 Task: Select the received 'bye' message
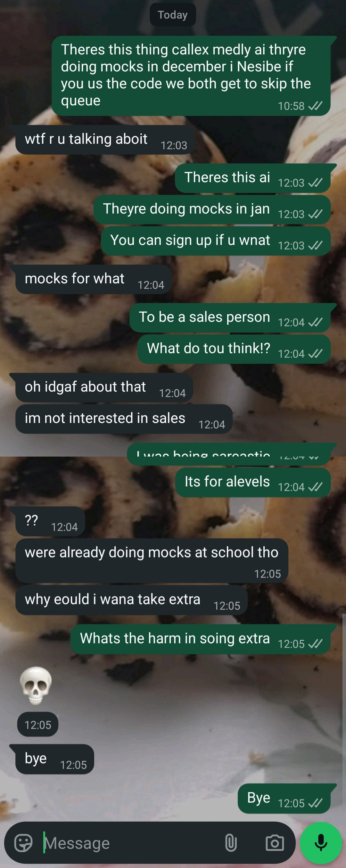[55, 759]
